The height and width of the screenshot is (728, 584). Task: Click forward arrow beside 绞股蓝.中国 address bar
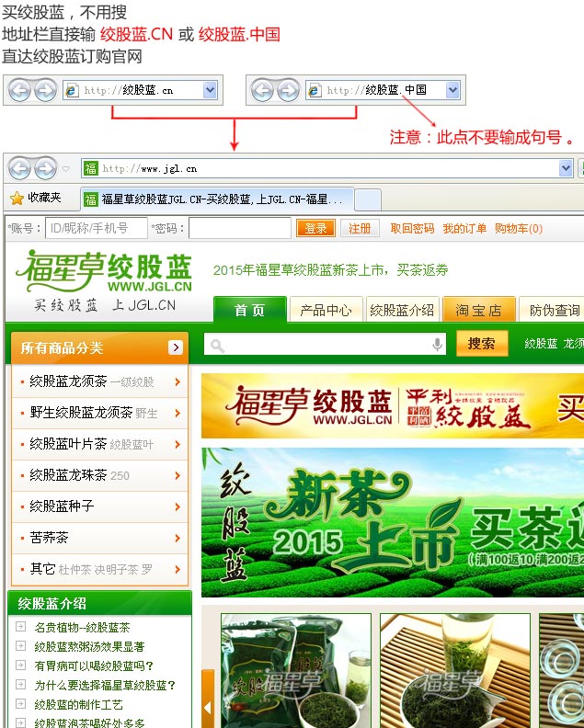[x=289, y=90]
